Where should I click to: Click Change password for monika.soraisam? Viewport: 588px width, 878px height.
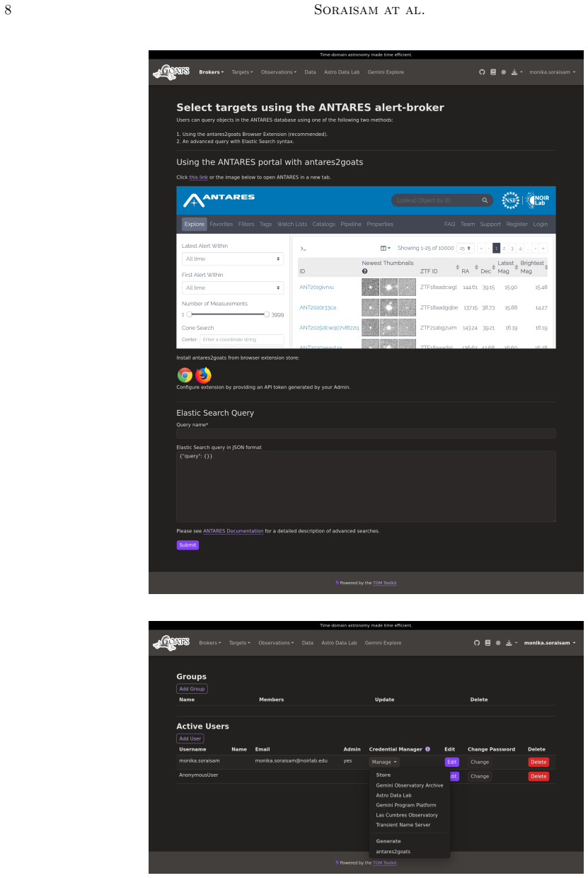click(x=480, y=762)
